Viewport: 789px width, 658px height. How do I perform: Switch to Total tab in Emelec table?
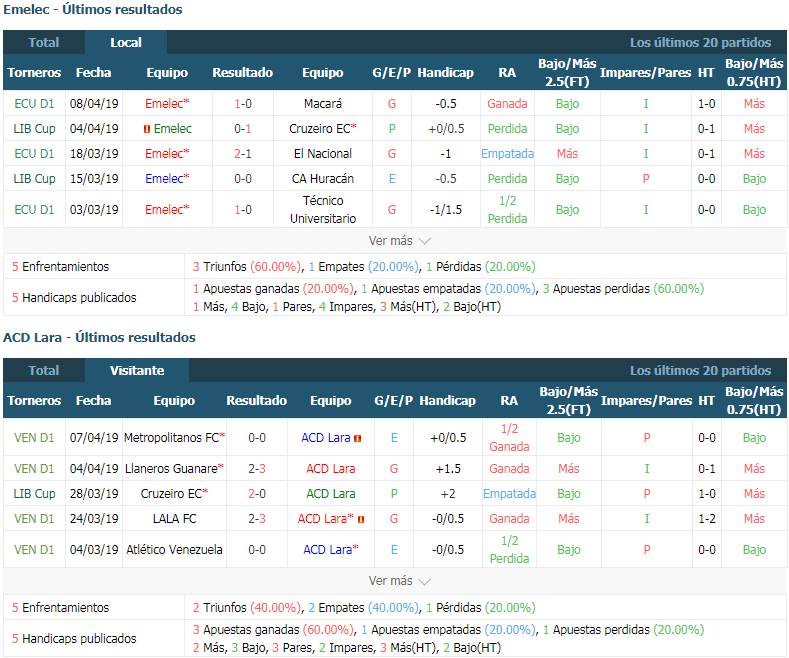coord(44,42)
